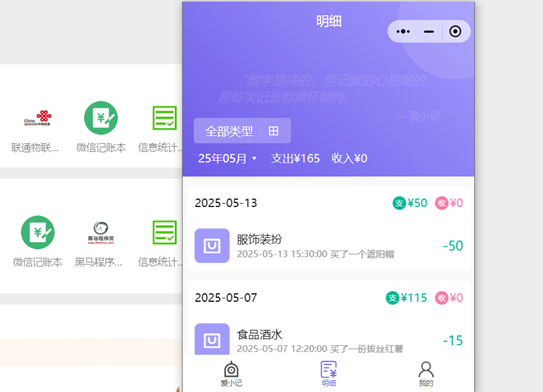Expand the 25年05月 month picker

(227, 159)
